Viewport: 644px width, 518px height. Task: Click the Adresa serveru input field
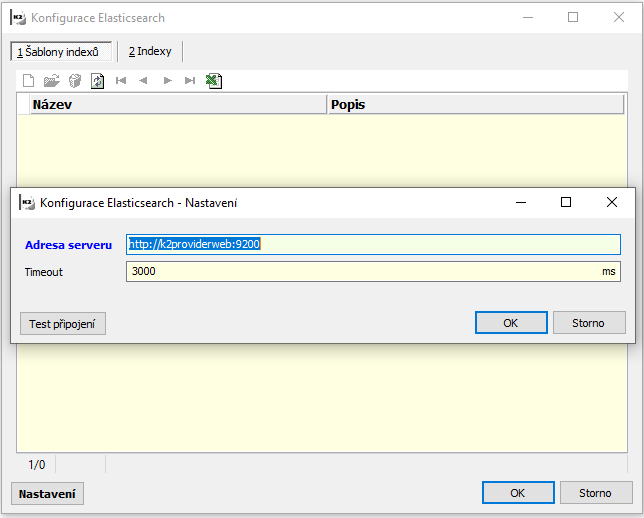coord(373,244)
